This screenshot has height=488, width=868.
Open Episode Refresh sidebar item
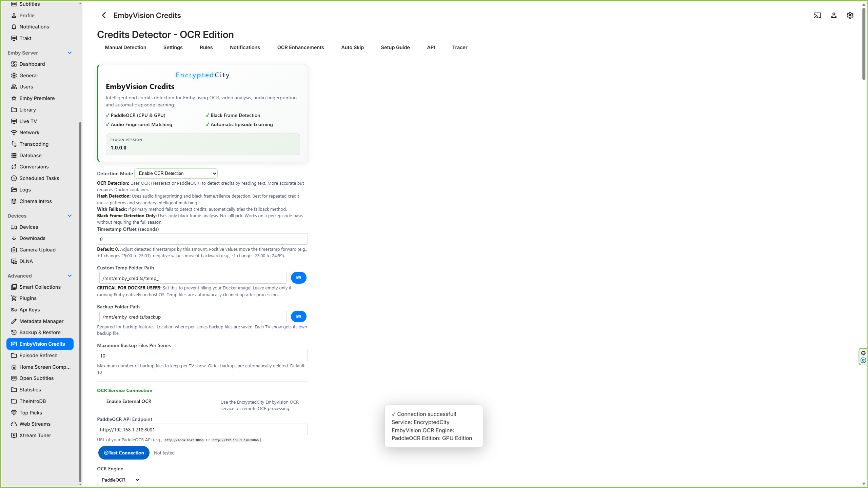pos(40,355)
